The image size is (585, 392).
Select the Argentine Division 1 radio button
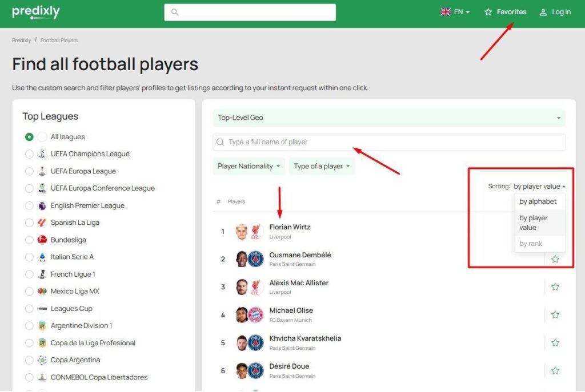[29, 326]
